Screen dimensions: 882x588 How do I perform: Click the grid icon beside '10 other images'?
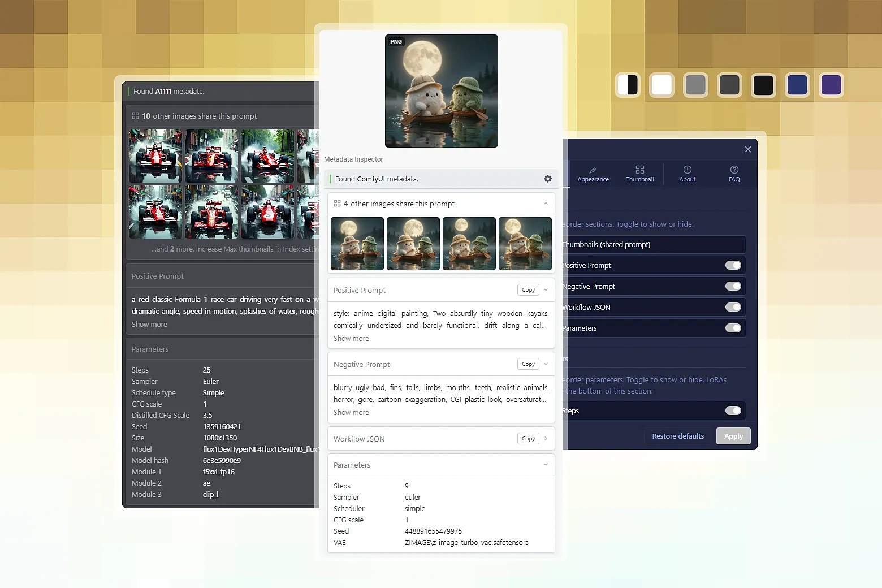135,116
